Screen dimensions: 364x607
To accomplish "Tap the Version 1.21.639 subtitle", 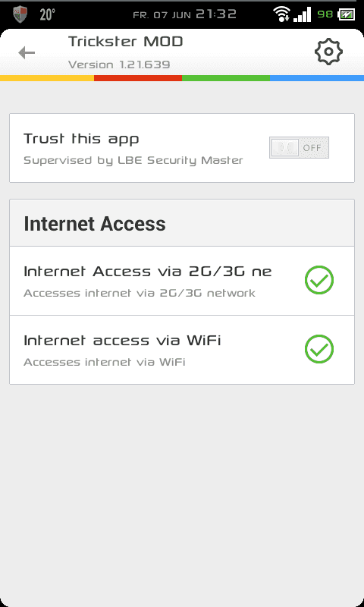I will [119, 64].
